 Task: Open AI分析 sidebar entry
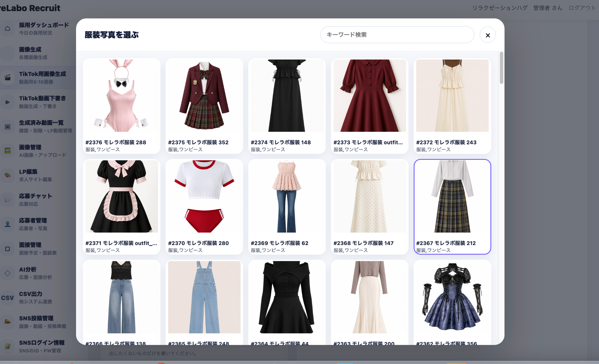pyautogui.click(x=38, y=273)
